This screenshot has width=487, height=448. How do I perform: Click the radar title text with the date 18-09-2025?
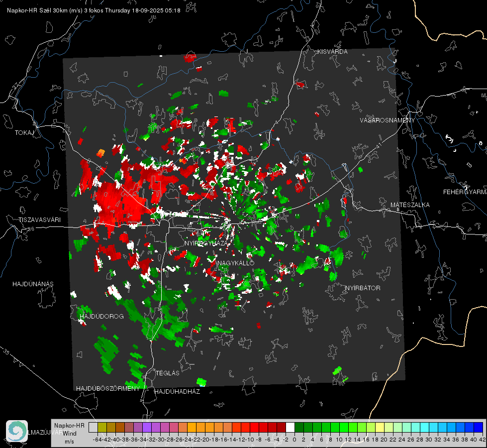(94, 10)
